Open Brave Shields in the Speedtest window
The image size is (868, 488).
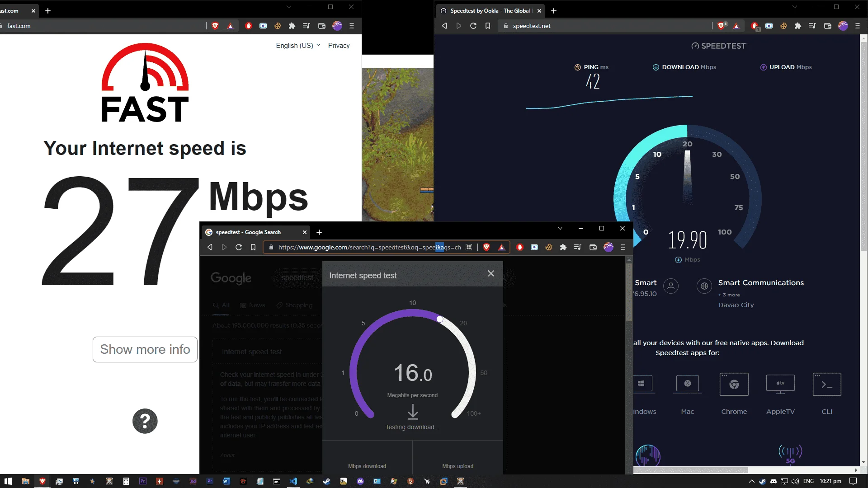tap(722, 26)
